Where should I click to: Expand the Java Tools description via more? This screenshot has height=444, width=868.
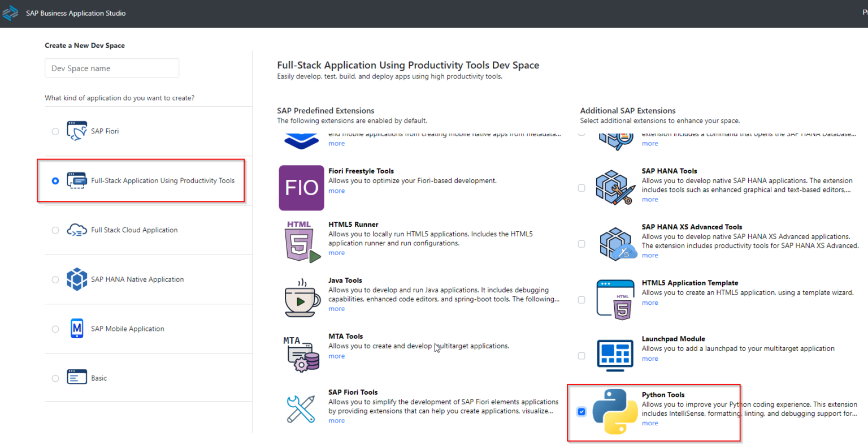pyautogui.click(x=336, y=308)
